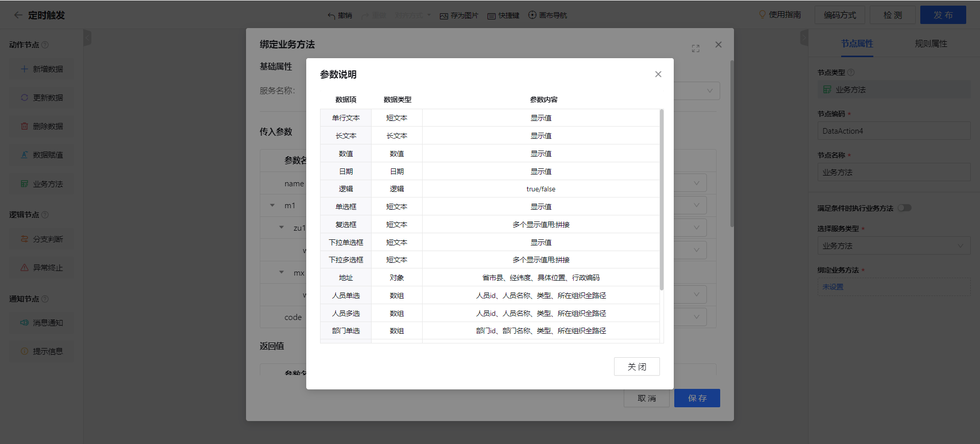Click help icon next to 逻辑节点
980x444 pixels.
[45, 215]
